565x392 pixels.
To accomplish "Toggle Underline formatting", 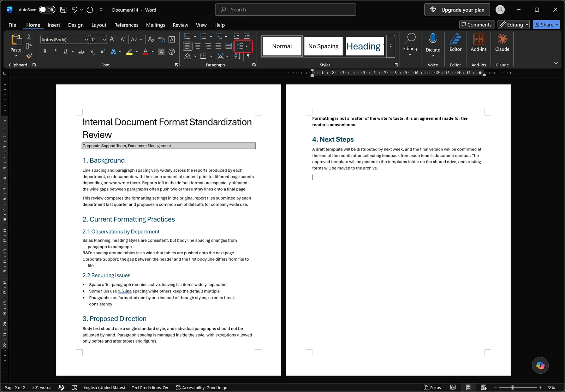I will tap(65, 52).
